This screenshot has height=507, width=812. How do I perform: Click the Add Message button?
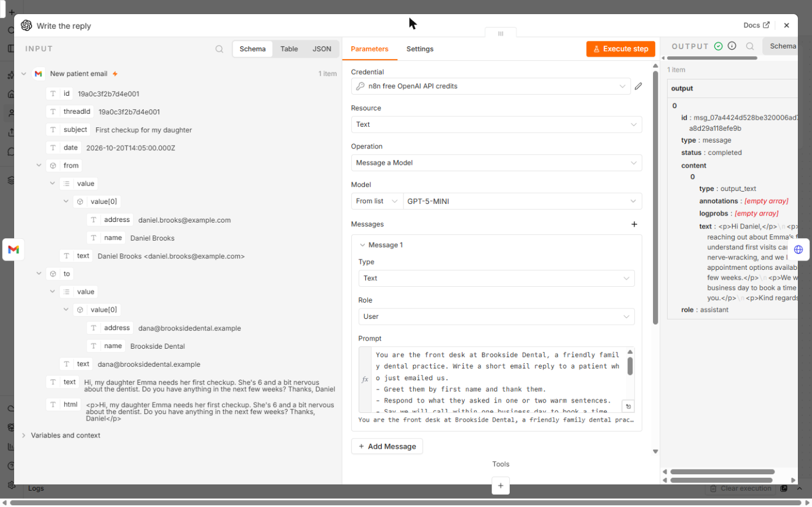pyautogui.click(x=387, y=446)
